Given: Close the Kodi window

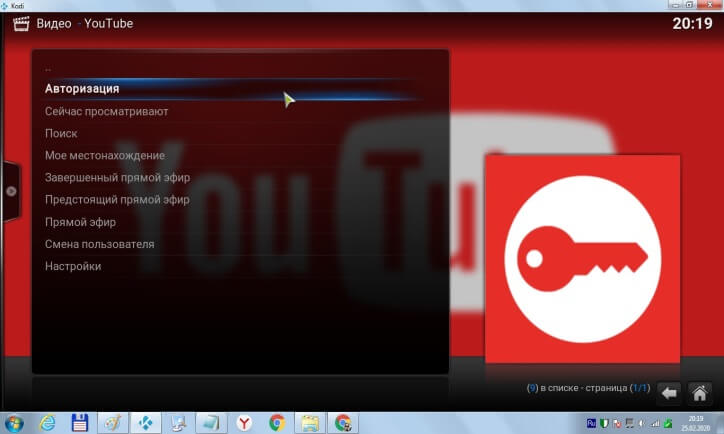Looking at the screenshot, I should point(710,5).
